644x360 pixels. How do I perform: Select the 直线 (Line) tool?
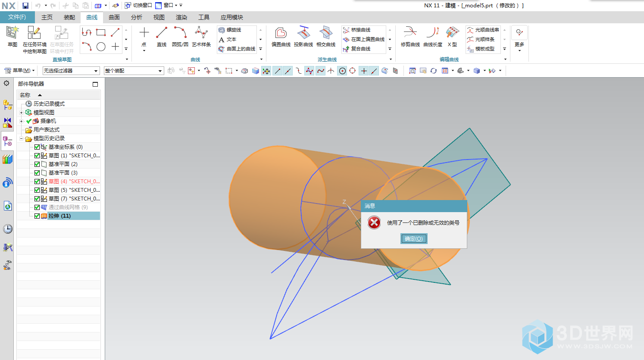pos(162,36)
